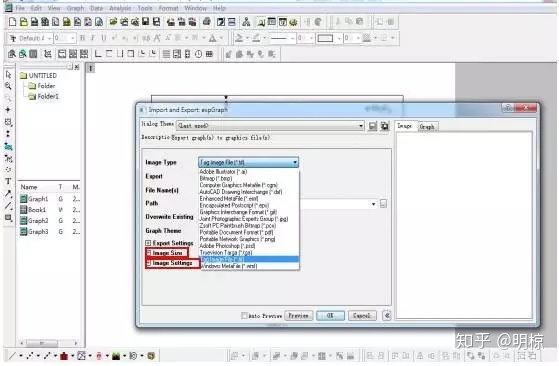Expand the Export Settings section
This screenshot has height=366, width=559.
point(148,243)
